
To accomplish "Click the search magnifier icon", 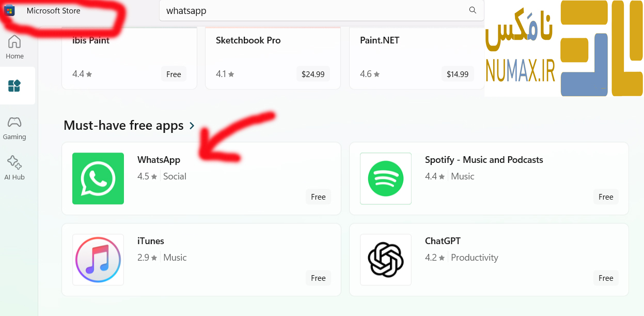I will click(473, 10).
